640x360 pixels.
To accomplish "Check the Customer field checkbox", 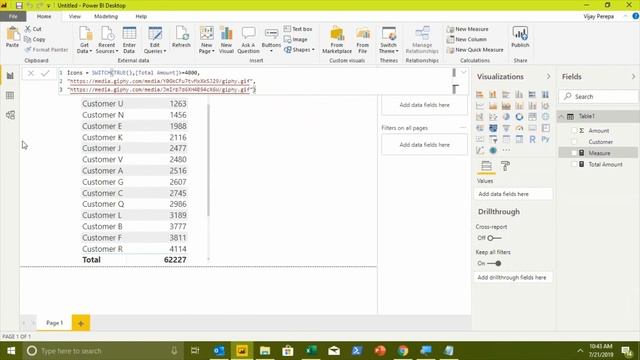I will tap(574, 142).
